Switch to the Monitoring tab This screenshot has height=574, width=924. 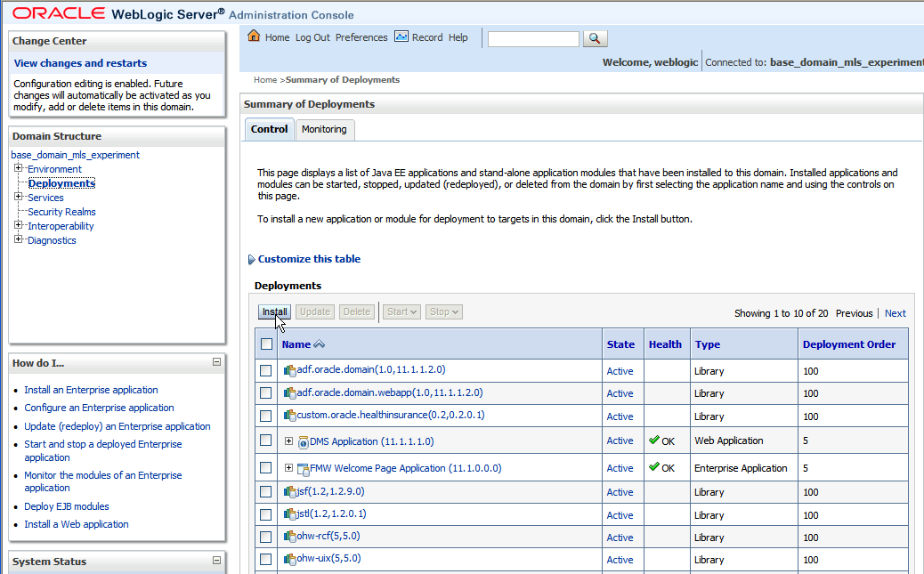[x=324, y=129]
